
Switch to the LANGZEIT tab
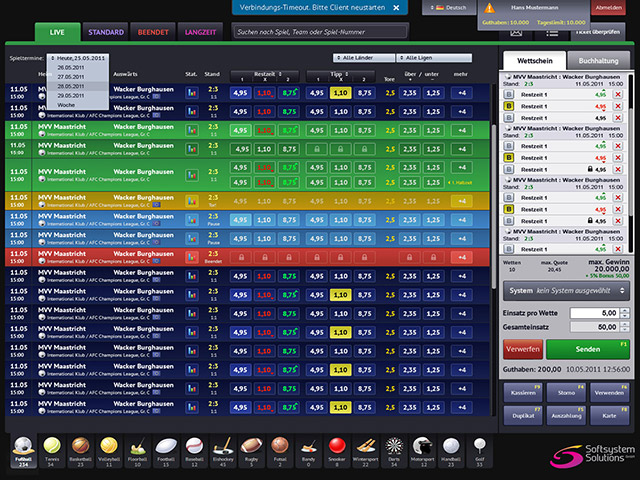(x=200, y=32)
